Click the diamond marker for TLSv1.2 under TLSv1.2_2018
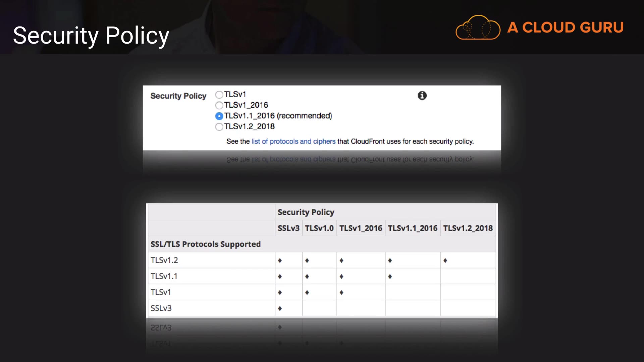Viewport: 644px width, 362px height. pos(445,260)
